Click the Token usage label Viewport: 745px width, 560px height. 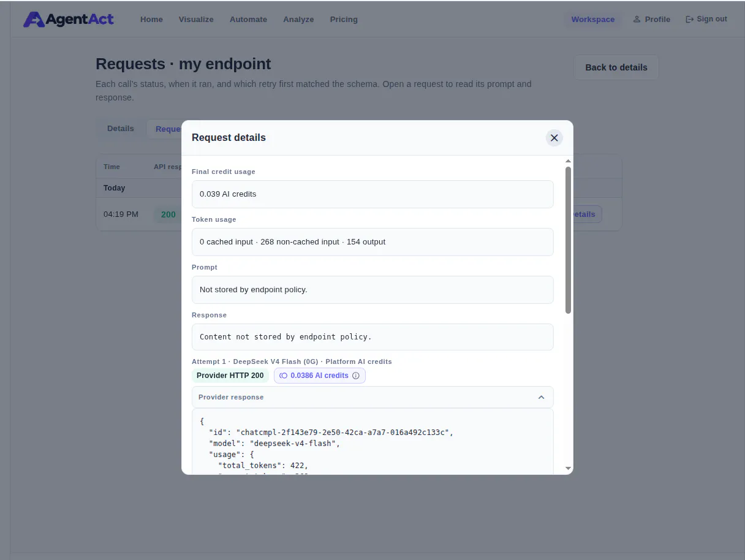click(214, 219)
